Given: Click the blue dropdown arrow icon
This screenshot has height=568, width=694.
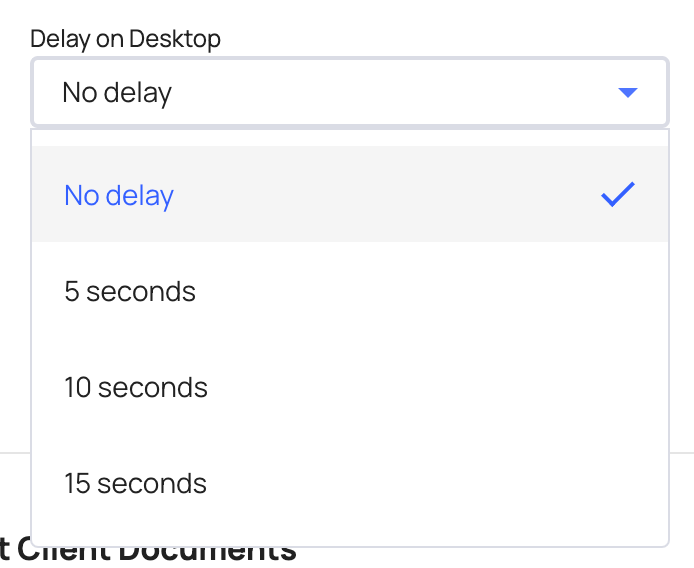Looking at the screenshot, I should [627, 93].
